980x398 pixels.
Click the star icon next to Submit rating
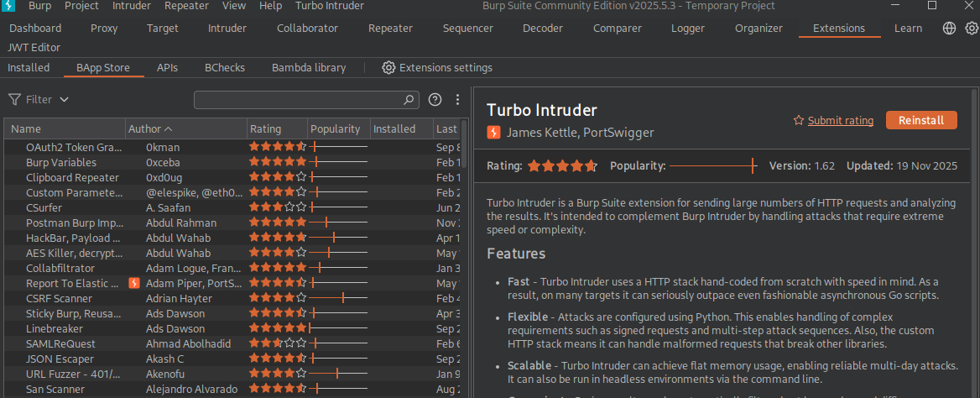point(798,120)
